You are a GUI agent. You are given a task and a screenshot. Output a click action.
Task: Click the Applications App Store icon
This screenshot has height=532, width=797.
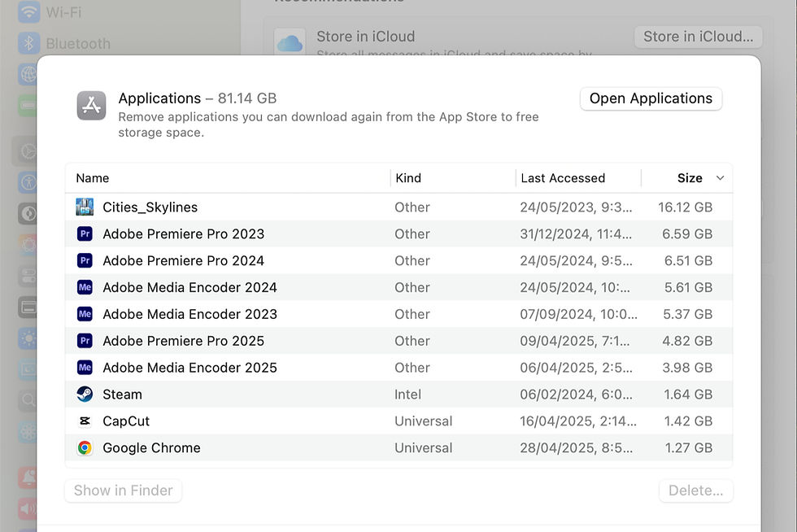91,106
